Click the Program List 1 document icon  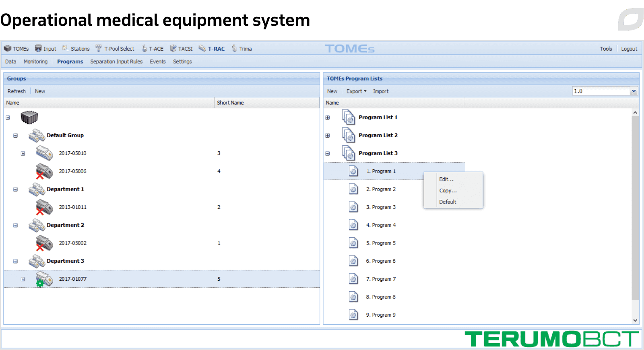[349, 117]
